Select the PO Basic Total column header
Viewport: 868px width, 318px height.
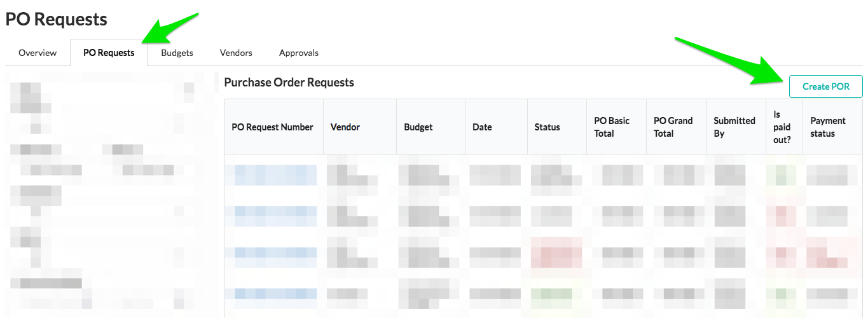click(612, 127)
